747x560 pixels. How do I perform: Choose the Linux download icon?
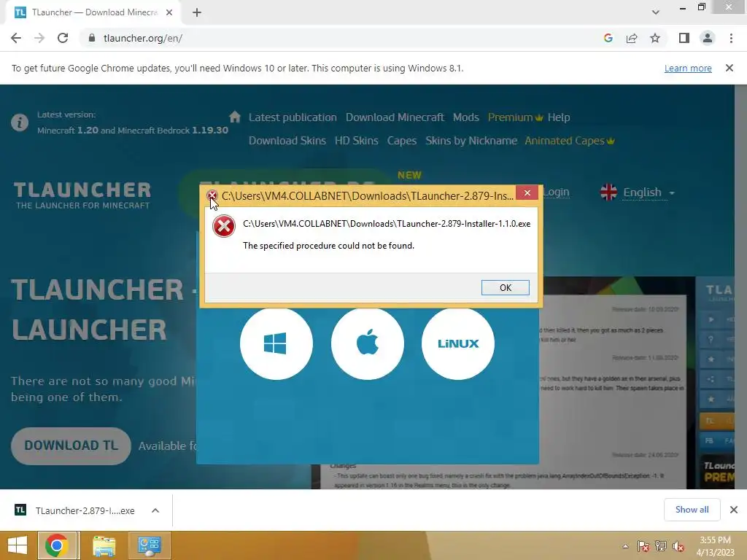[458, 343]
